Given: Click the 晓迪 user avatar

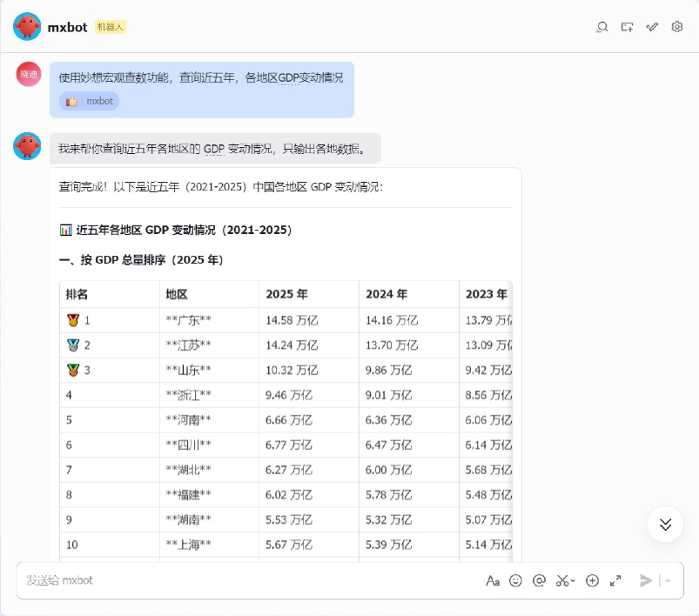Looking at the screenshot, I should (x=29, y=74).
